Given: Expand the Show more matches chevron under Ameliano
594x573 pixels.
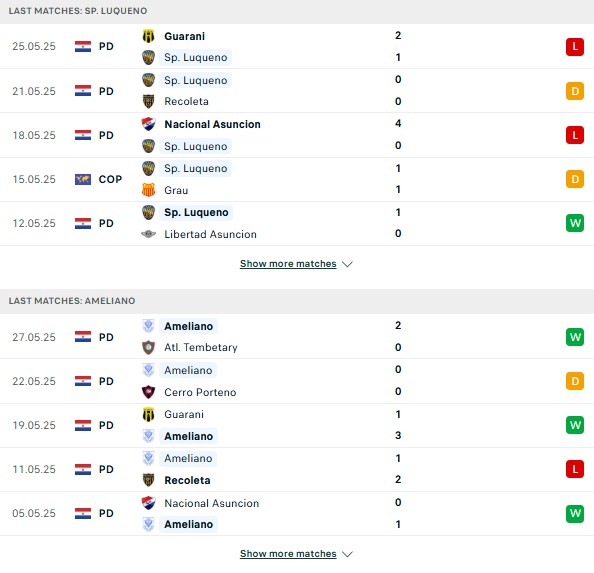Looking at the screenshot, I should pos(347,554).
